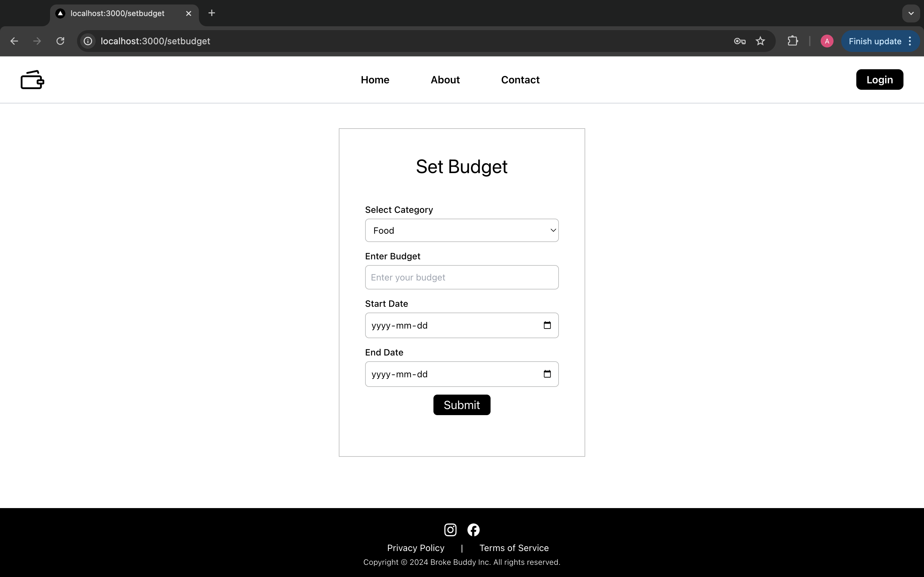Go to the About page

445,80
